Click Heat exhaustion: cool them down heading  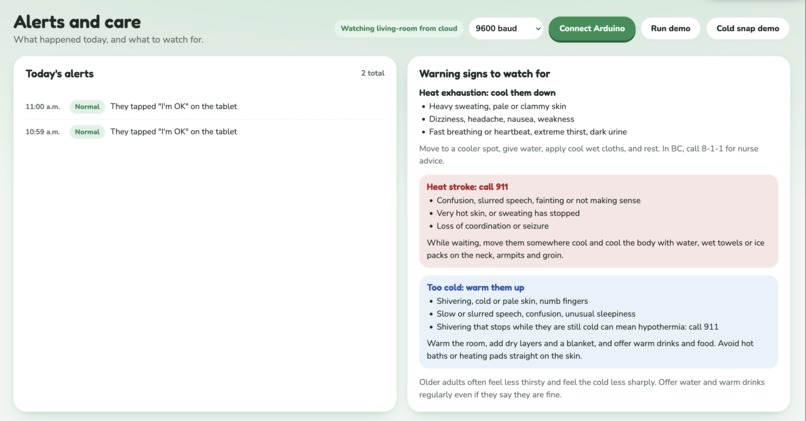487,93
